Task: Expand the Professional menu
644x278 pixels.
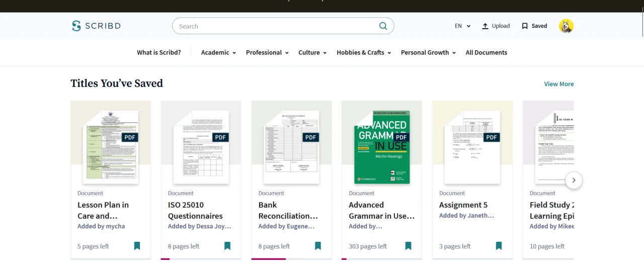Action: pos(267,52)
